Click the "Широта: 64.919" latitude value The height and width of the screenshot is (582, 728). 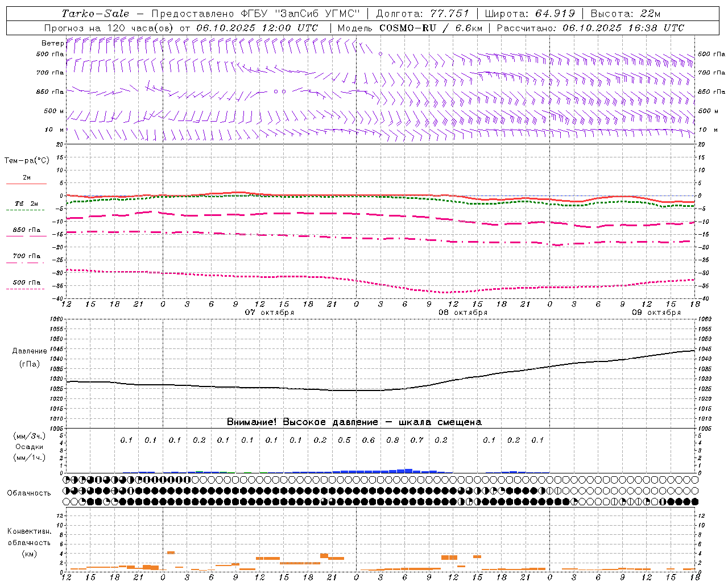point(530,14)
